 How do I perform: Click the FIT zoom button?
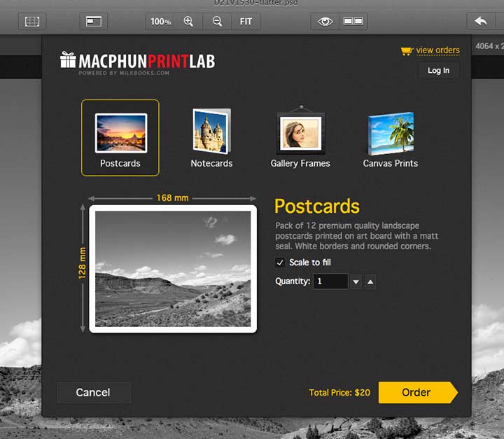click(x=246, y=22)
